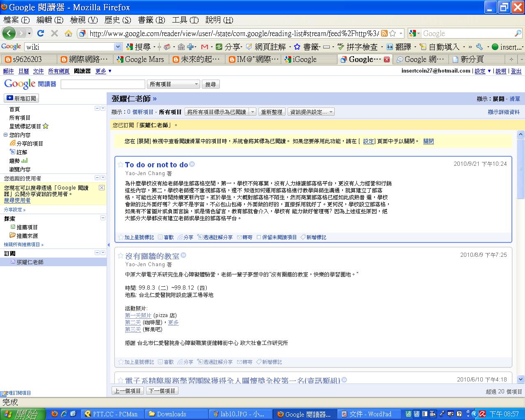
Task: Switch to the Google Mars tab
Action: point(141,59)
